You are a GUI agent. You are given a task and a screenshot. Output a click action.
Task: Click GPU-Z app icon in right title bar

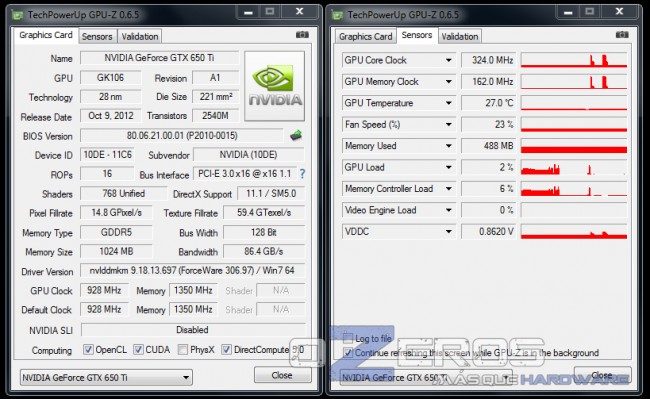pyautogui.click(x=337, y=15)
